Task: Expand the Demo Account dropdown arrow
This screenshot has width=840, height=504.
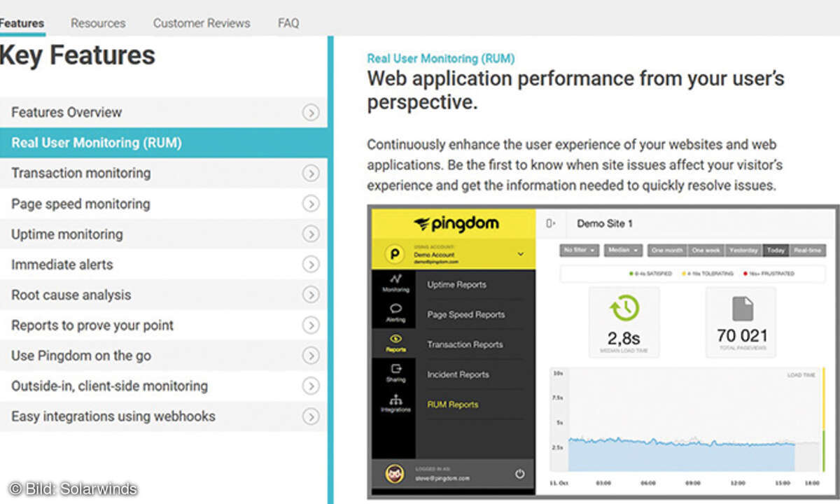Action: [520, 254]
